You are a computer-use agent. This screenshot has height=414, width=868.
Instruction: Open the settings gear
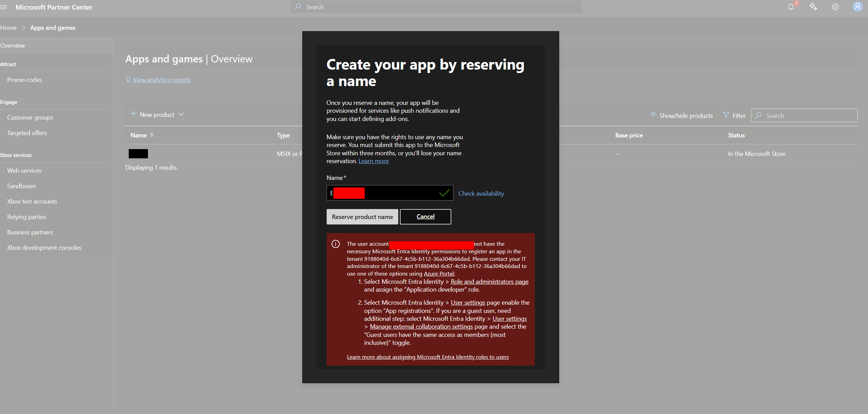(x=835, y=7)
